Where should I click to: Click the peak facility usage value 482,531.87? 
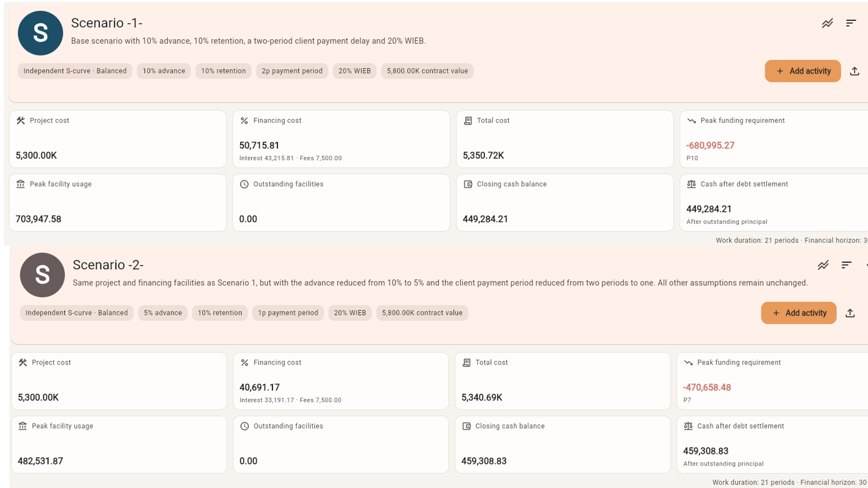click(x=41, y=461)
